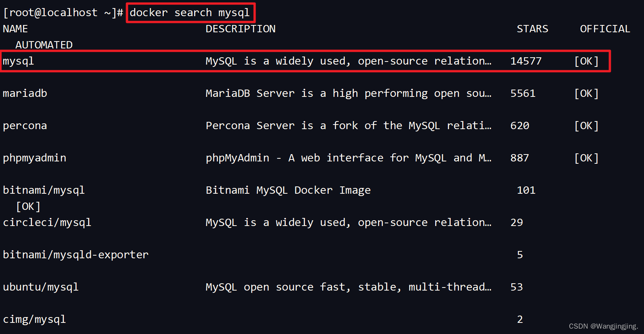Click the [OK] in the mysql row

(x=586, y=61)
